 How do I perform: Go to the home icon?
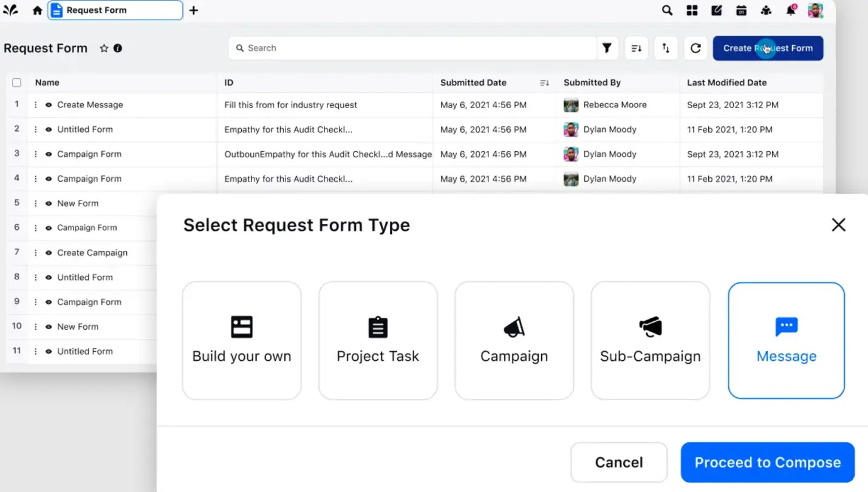[38, 10]
